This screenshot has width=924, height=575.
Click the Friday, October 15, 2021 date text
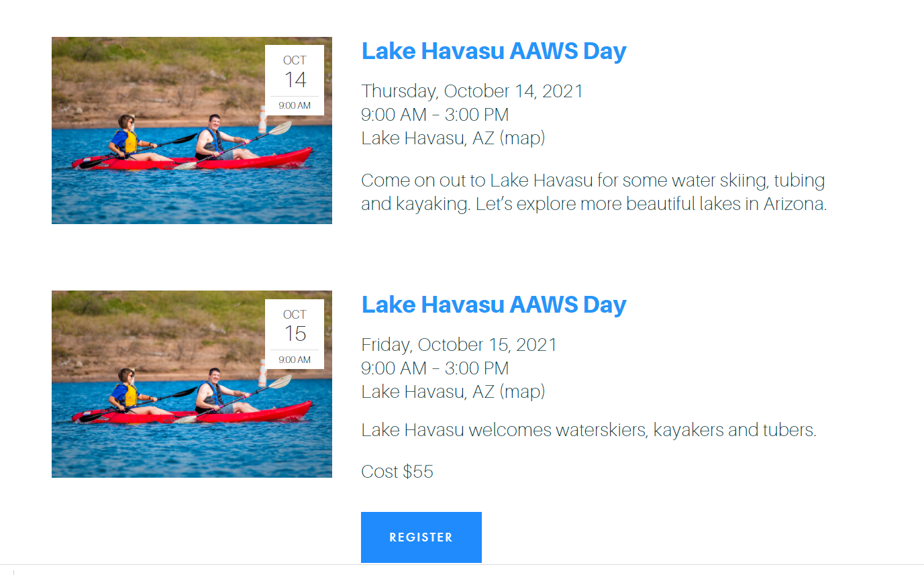click(x=460, y=345)
